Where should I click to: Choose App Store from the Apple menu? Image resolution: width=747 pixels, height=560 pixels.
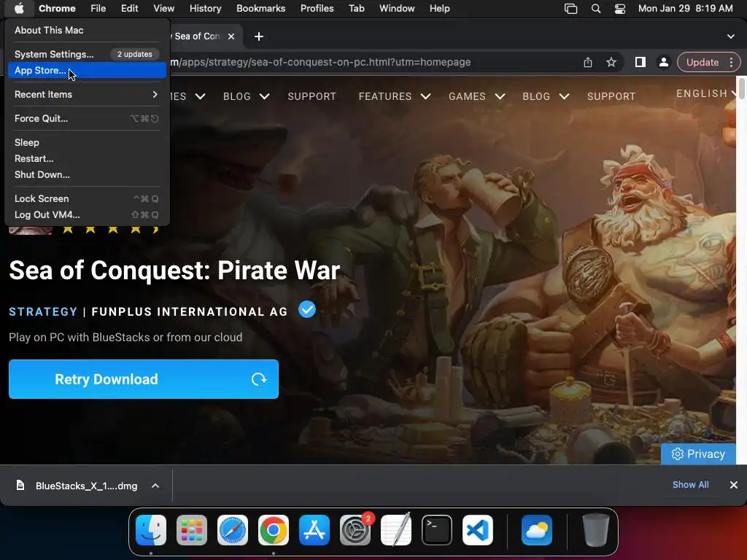pyautogui.click(x=88, y=71)
